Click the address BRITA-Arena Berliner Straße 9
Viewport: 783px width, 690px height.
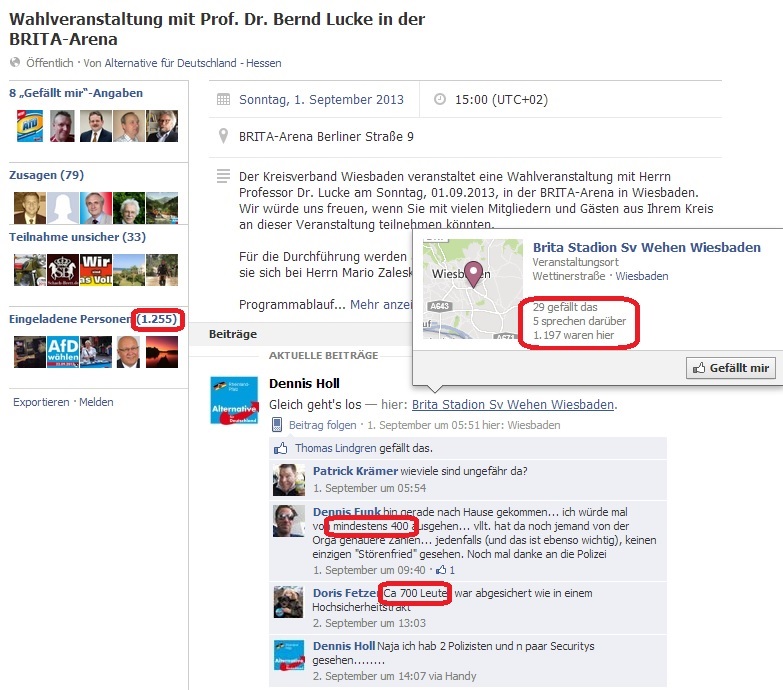326,137
